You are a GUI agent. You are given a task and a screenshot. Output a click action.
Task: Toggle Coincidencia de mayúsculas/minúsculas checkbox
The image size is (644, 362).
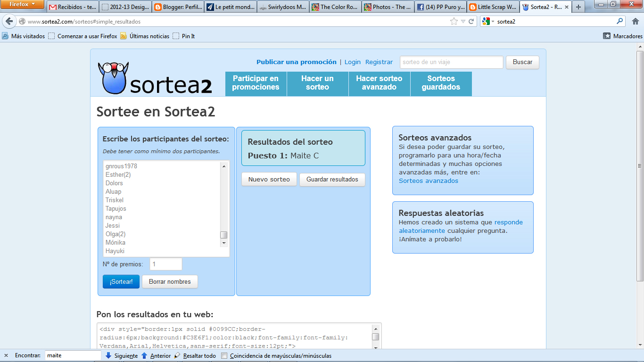[x=224, y=355]
